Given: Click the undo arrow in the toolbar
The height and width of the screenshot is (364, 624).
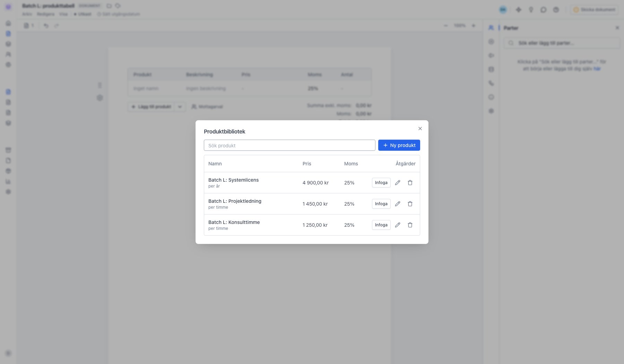Looking at the screenshot, I should pos(46,26).
